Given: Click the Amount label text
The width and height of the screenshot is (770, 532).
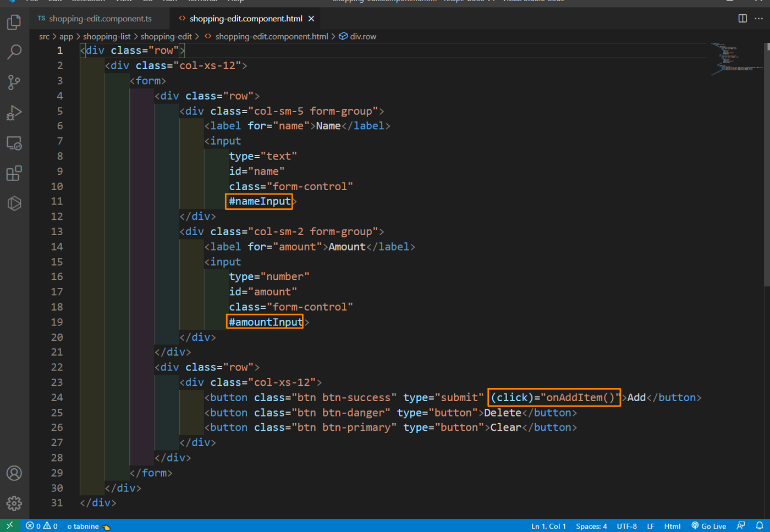Looking at the screenshot, I should 347,247.
